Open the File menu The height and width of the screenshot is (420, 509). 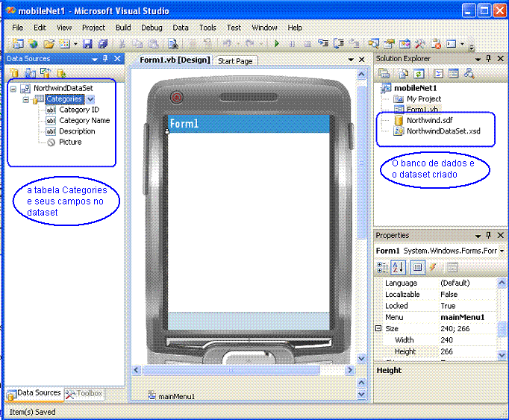click(17, 28)
